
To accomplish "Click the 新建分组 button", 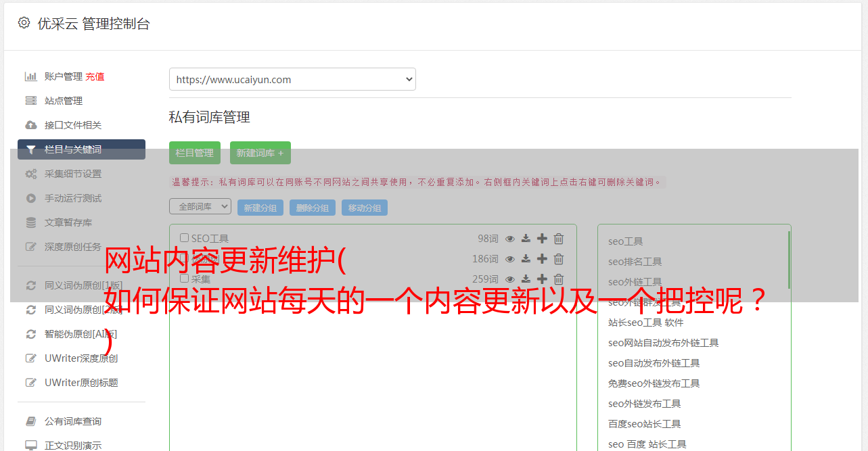I will [x=260, y=208].
